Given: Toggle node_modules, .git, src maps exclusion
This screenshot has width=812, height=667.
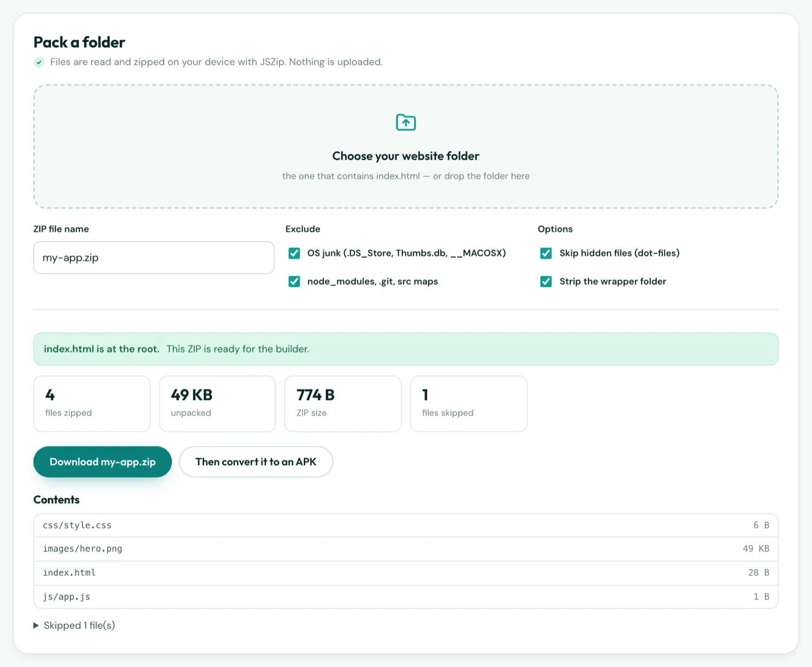Looking at the screenshot, I should click(x=294, y=282).
